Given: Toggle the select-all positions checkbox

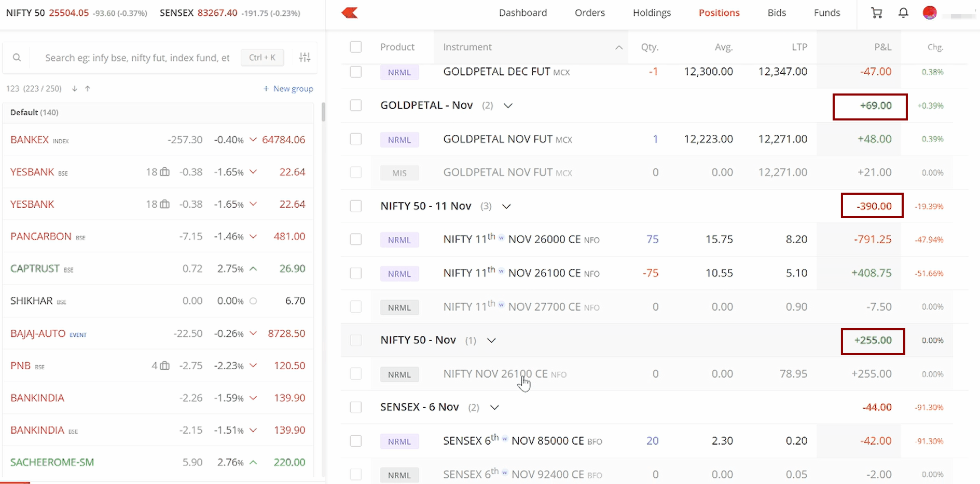Looking at the screenshot, I should click(x=355, y=47).
